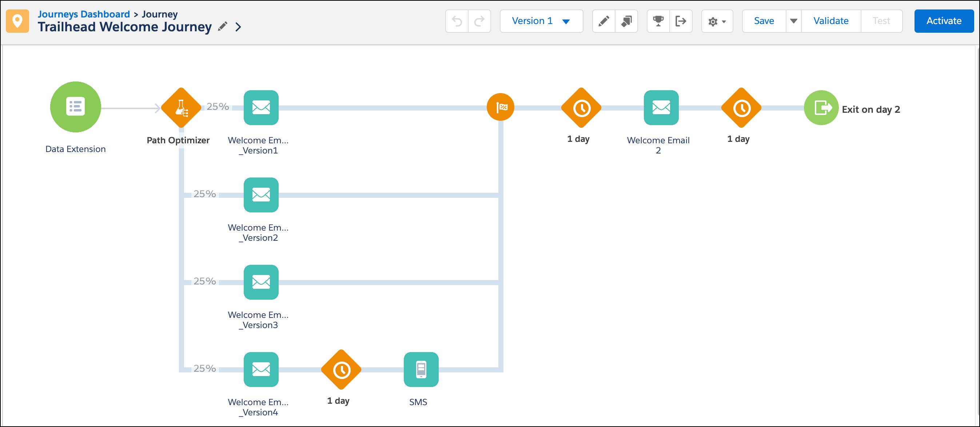
Task: Click the 25% label on Version1 path
Action: [x=218, y=107]
